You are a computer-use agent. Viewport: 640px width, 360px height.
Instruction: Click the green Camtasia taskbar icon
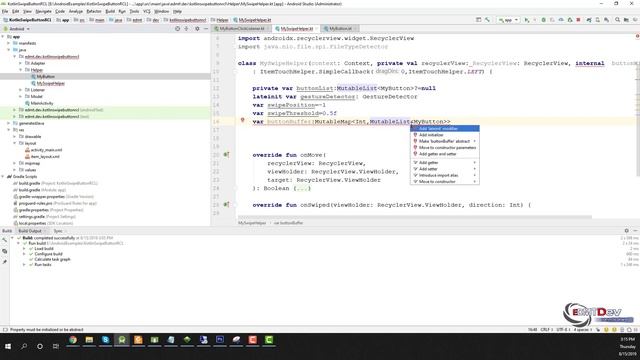(269, 340)
